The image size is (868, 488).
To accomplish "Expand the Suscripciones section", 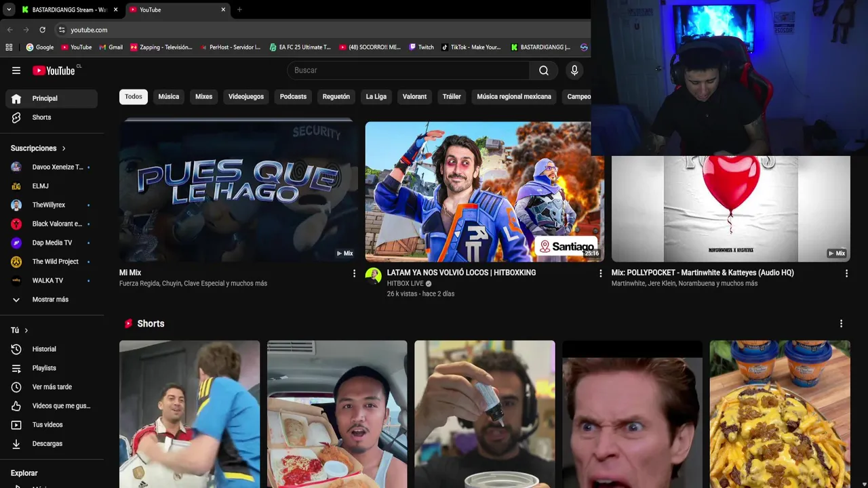I will point(39,148).
